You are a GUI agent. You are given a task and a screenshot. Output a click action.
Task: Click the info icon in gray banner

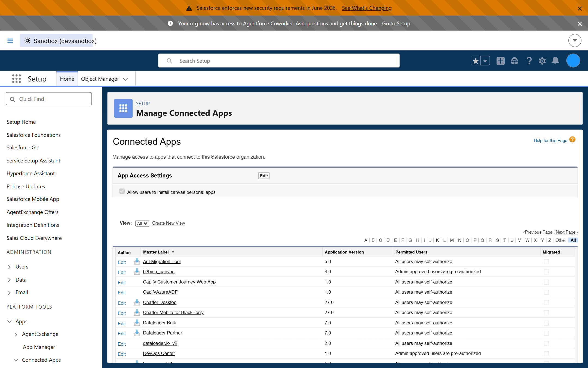pos(170,23)
